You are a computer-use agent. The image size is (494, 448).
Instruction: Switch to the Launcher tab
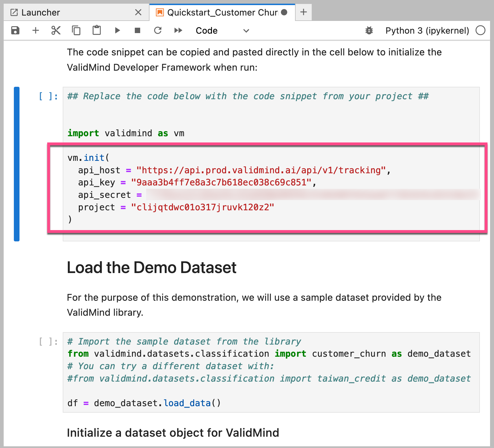tap(76, 12)
